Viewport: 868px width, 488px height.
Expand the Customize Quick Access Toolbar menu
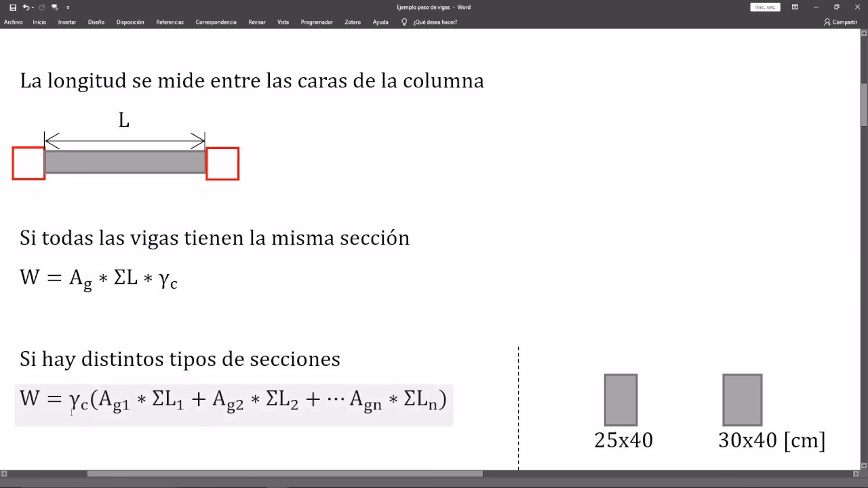[x=66, y=7]
